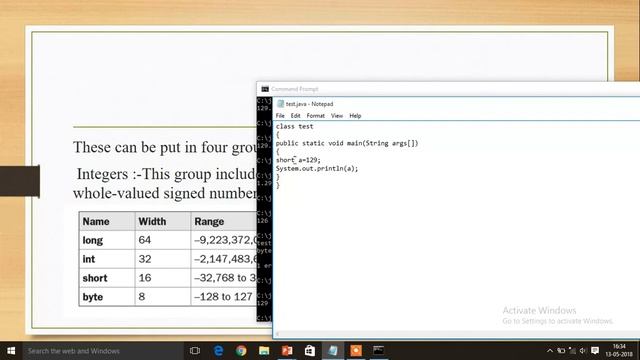This screenshot has height=360, width=640.
Task: Switch to Command Prompt on the taskbar
Action: click(x=379, y=351)
